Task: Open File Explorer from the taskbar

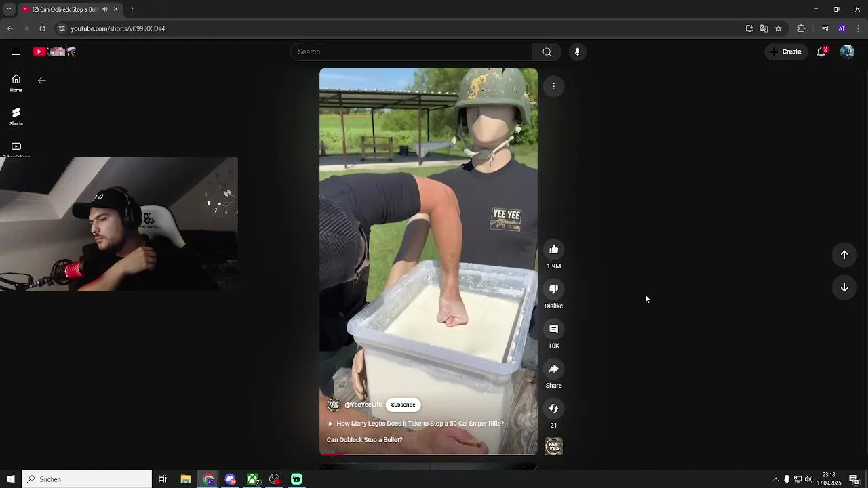Action: point(185,479)
